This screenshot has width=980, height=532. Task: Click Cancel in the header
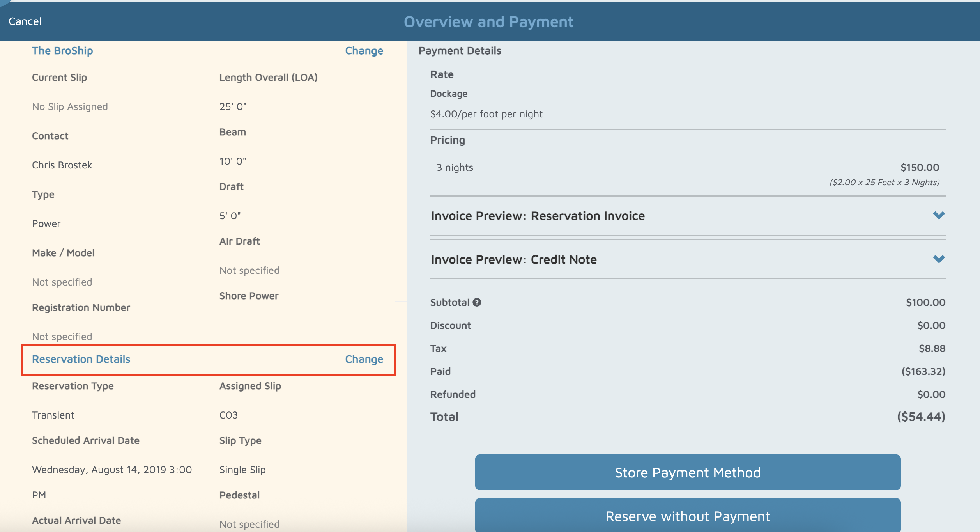pyautogui.click(x=25, y=21)
